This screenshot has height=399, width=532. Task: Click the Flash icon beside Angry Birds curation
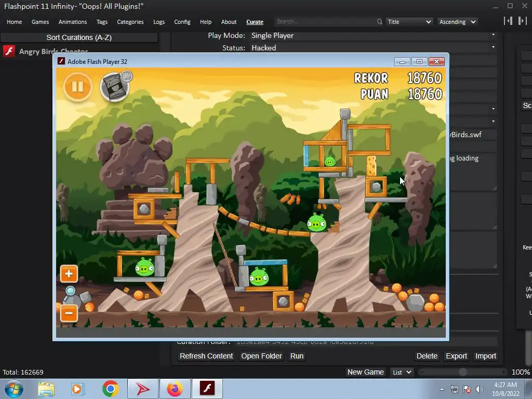9,51
